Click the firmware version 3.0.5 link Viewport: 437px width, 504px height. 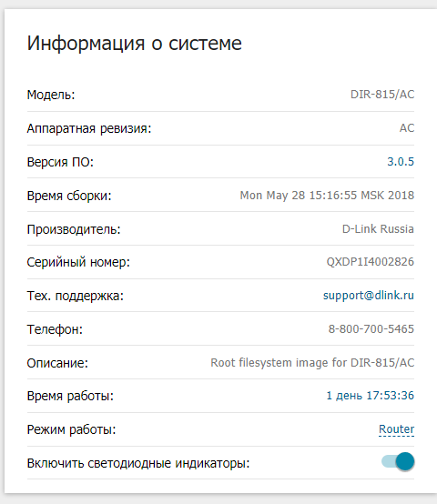pyautogui.click(x=401, y=161)
